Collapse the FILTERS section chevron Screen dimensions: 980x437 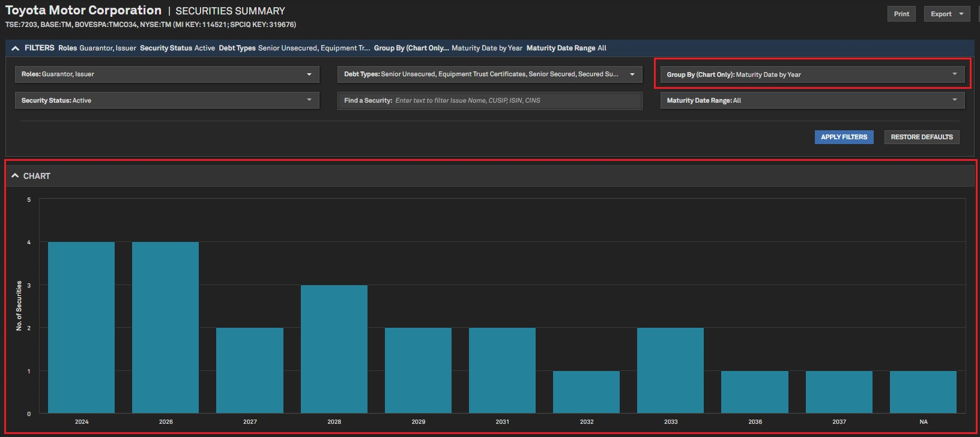point(15,48)
